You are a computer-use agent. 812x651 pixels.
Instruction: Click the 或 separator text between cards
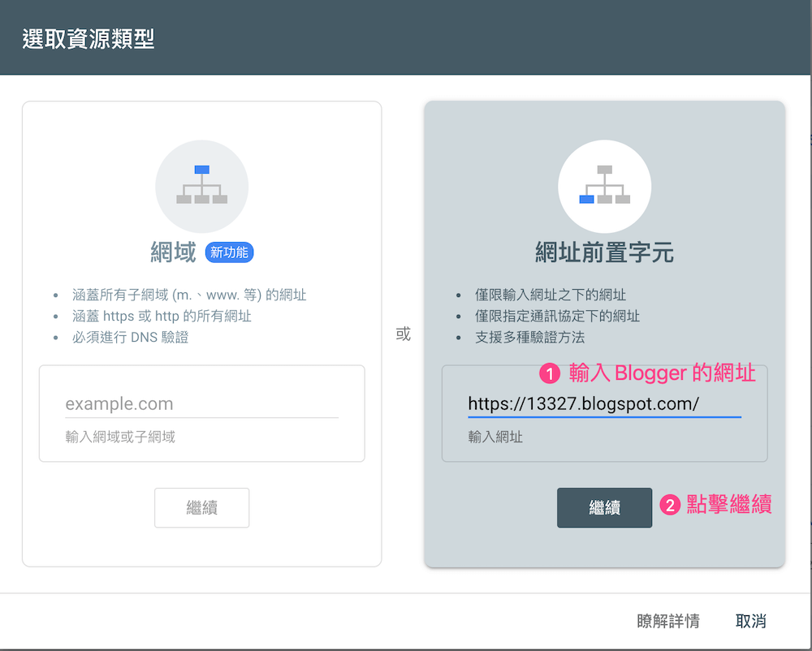pos(404,334)
